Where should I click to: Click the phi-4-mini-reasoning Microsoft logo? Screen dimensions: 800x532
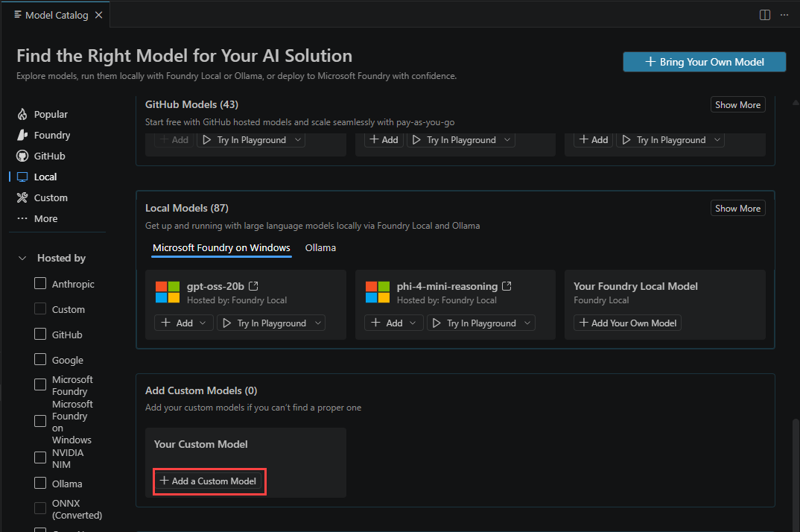(x=378, y=292)
